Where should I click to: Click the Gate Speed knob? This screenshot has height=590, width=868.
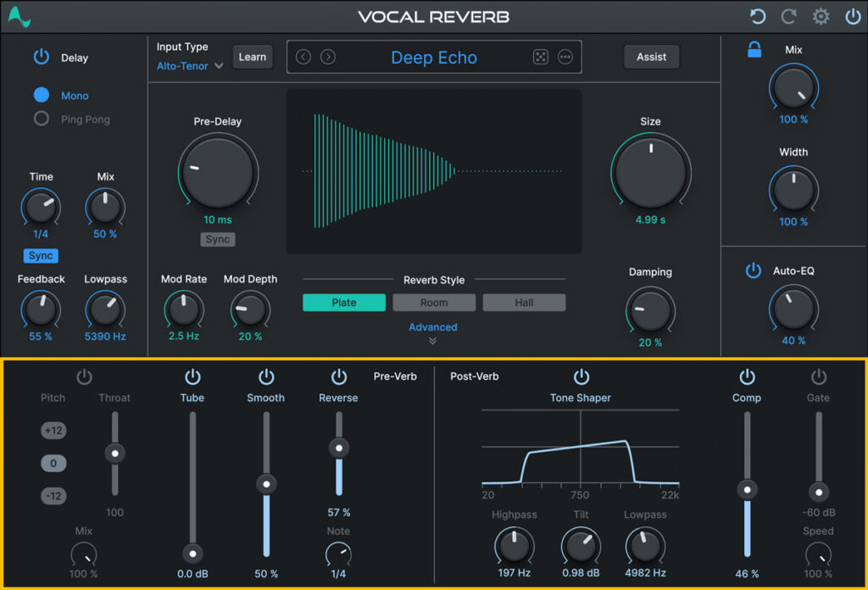[818, 554]
